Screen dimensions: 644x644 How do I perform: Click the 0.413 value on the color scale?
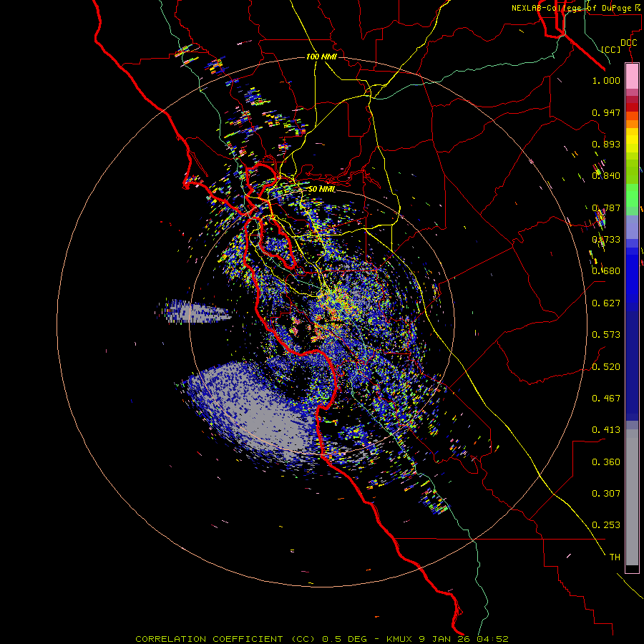[x=606, y=430]
